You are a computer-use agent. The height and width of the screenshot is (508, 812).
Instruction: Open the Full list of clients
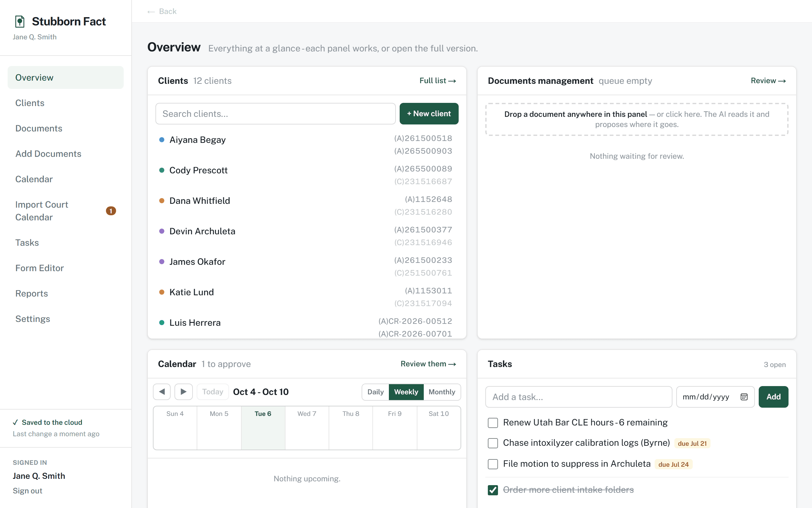pos(437,81)
